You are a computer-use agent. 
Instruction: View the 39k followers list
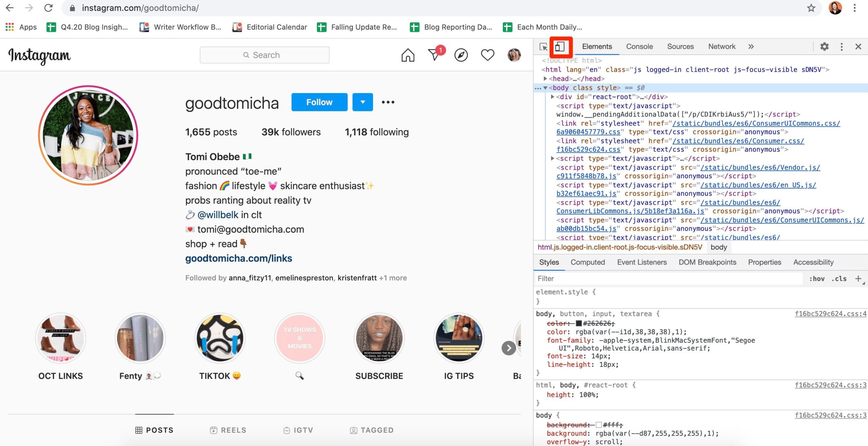[x=291, y=132]
